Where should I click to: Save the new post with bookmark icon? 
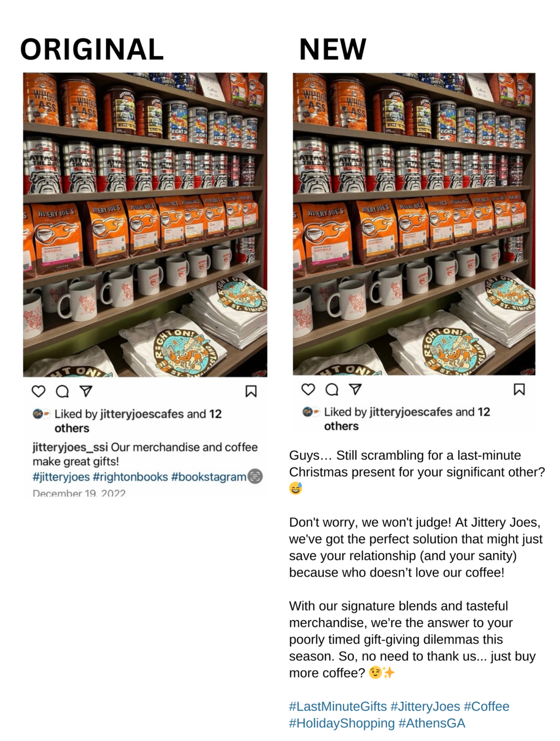click(519, 389)
